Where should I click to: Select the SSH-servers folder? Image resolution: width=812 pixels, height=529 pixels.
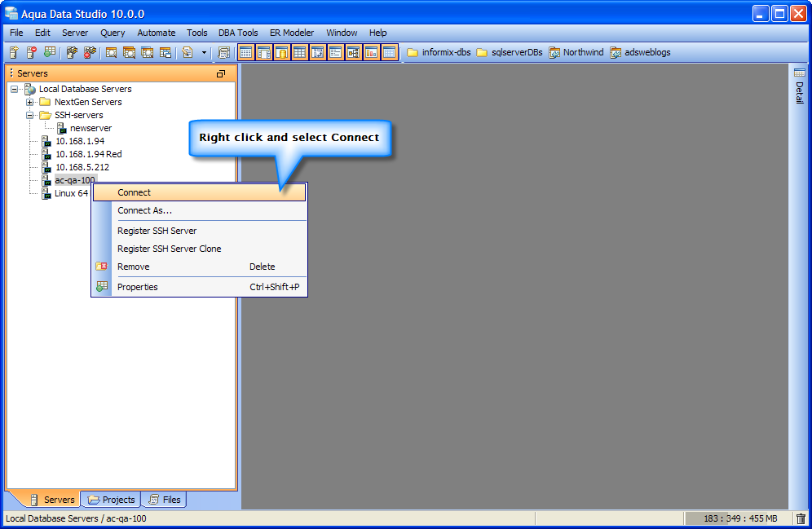[79, 115]
